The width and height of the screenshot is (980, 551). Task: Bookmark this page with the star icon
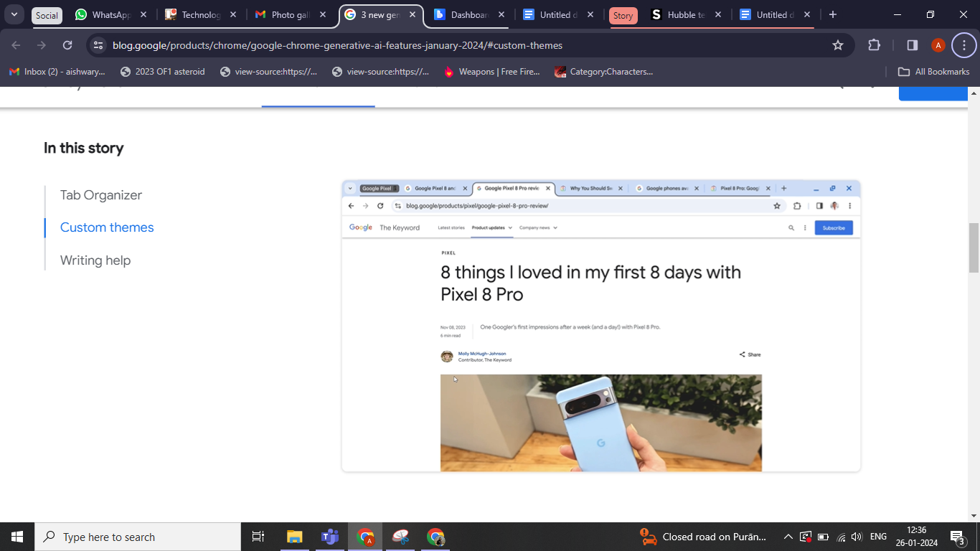(838, 45)
